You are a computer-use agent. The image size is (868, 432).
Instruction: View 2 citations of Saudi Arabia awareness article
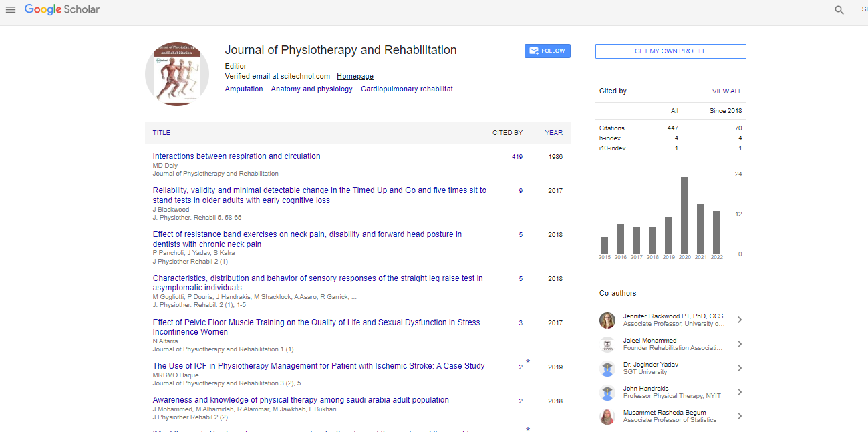tap(521, 401)
